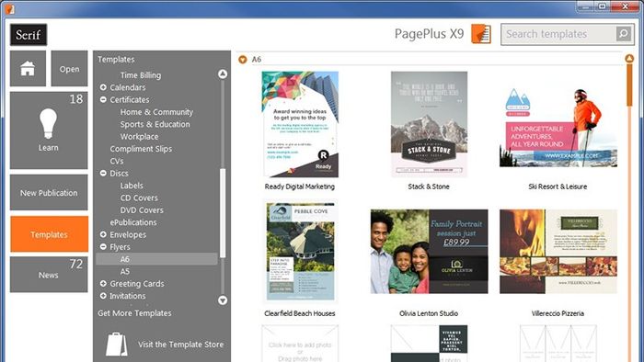
Task: Select the orange Templates tile
Action: coord(50,234)
